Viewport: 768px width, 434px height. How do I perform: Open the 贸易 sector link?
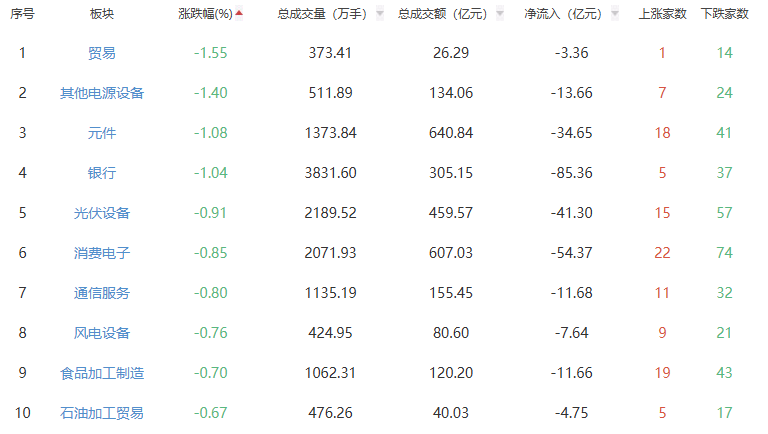pyautogui.click(x=102, y=53)
